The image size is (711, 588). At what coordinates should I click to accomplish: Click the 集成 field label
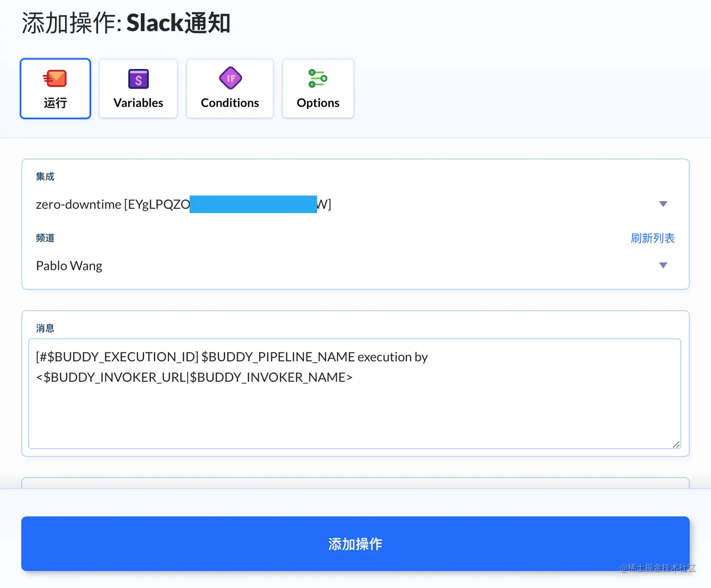pyautogui.click(x=45, y=177)
